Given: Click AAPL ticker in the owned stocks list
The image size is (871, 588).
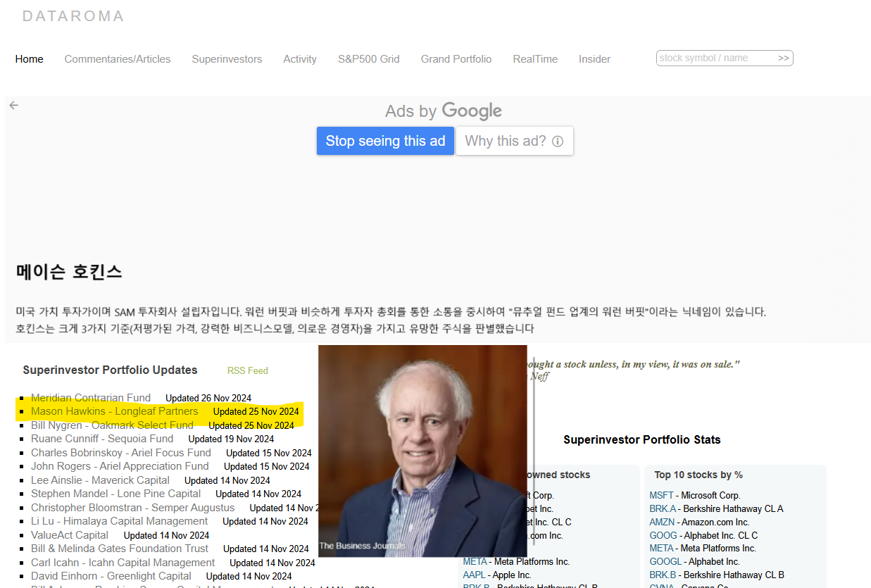Looking at the screenshot, I should 474,575.
